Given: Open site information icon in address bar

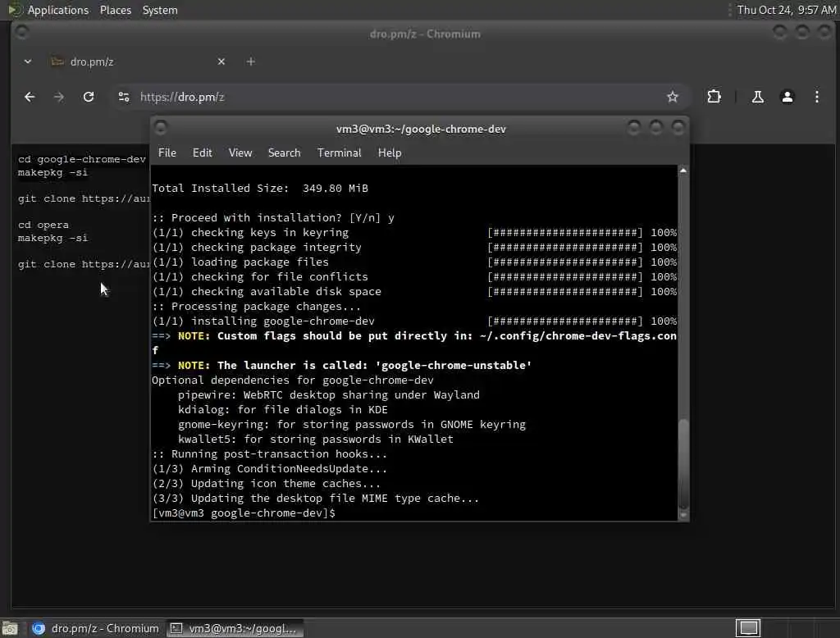Looking at the screenshot, I should [124, 97].
